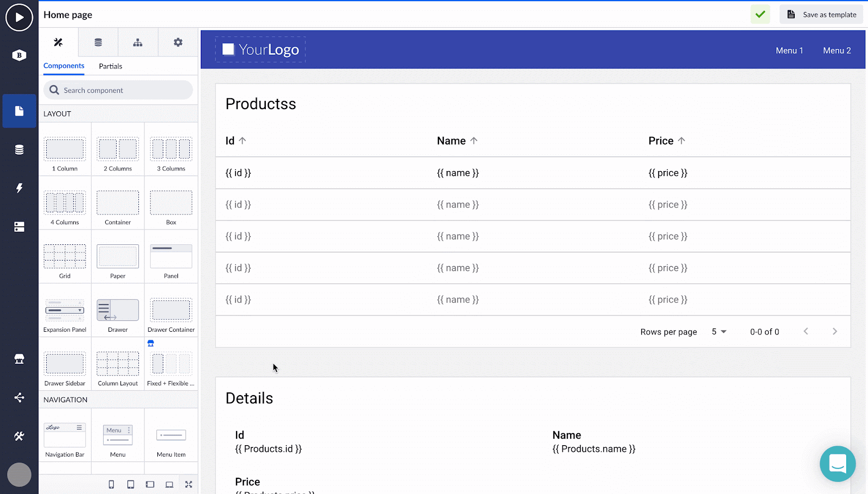This screenshot has height=494, width=868.
Task: Select the first {{ price }} table cell
Action: pos(668,173)
